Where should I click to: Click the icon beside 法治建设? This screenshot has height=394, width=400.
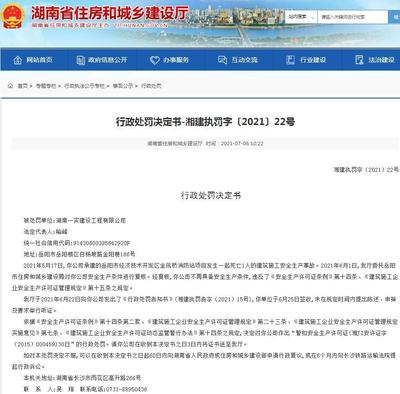[359, 60]
